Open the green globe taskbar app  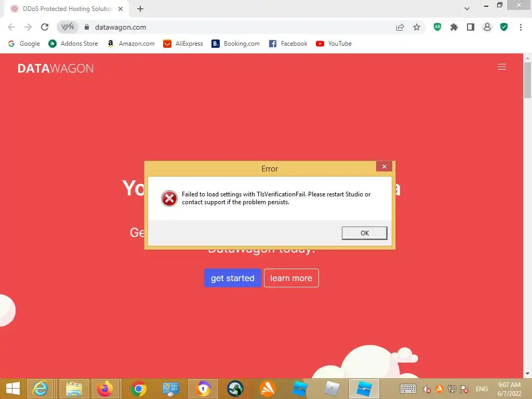pos(235,389)
